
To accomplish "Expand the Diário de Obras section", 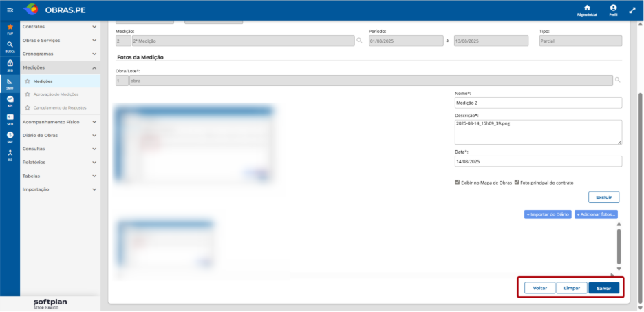I will click(60, 135).
